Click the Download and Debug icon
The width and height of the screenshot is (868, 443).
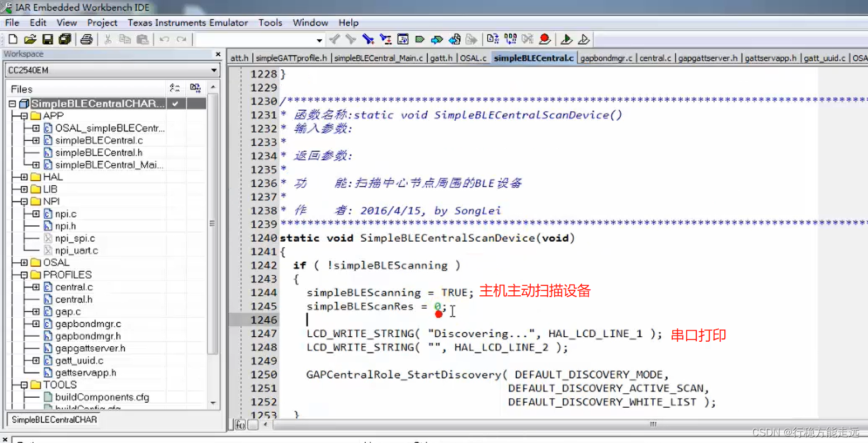point(566,39)
